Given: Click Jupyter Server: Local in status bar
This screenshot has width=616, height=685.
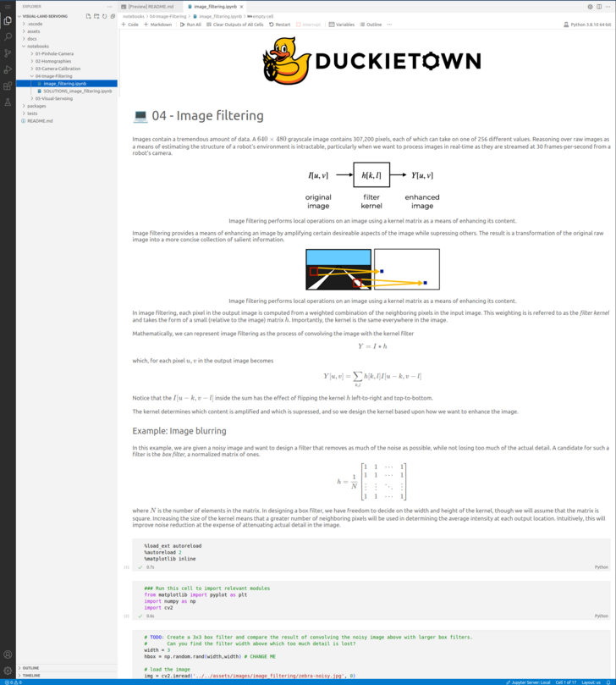Looking at the screenshot, I should click(x=528, y=682).
